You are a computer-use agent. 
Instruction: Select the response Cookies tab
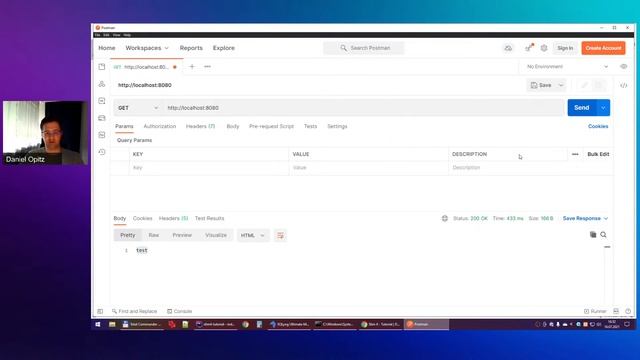[x=142, y=218]
